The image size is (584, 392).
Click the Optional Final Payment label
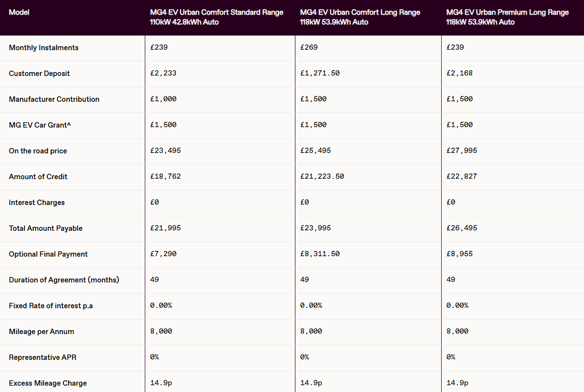point(48,254)
